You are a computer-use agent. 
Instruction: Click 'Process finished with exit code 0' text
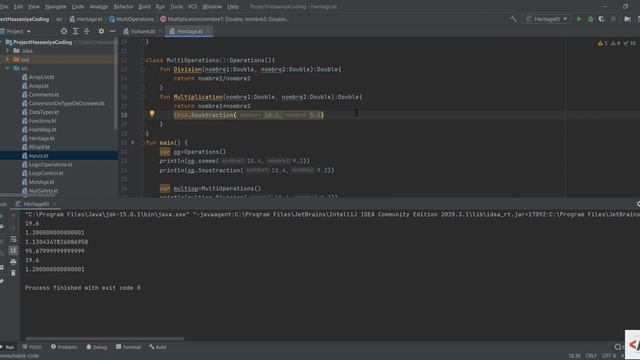[x=83, y=288]
